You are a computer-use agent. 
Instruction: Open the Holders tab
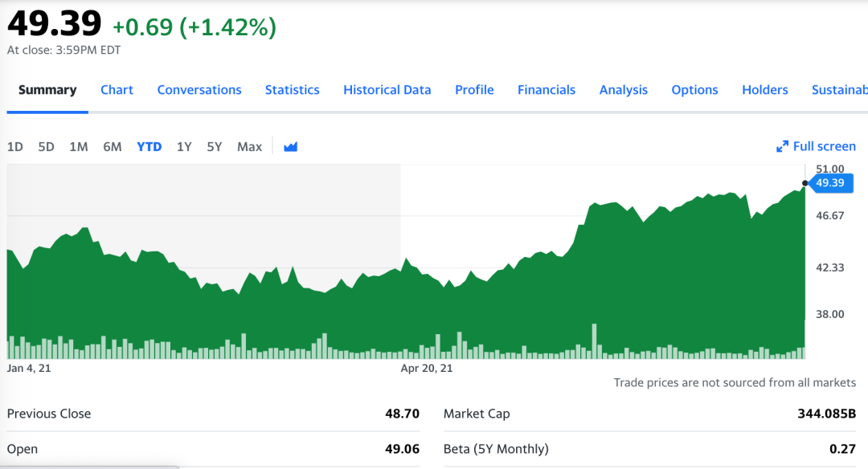tap(765, 90)
